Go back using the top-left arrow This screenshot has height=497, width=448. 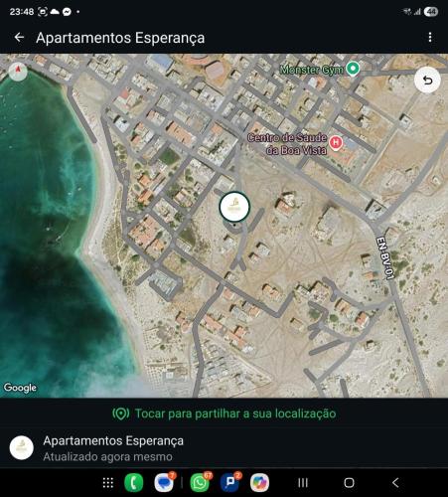pos(19,38)
